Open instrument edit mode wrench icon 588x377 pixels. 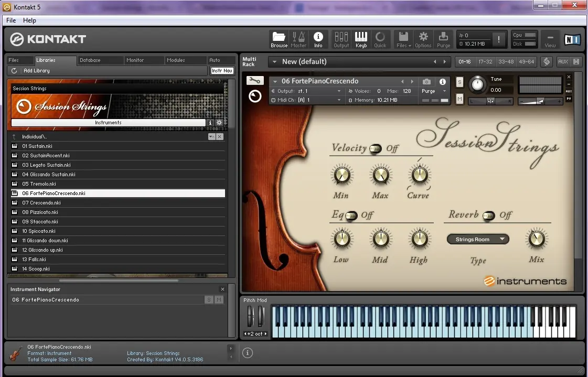255,80
